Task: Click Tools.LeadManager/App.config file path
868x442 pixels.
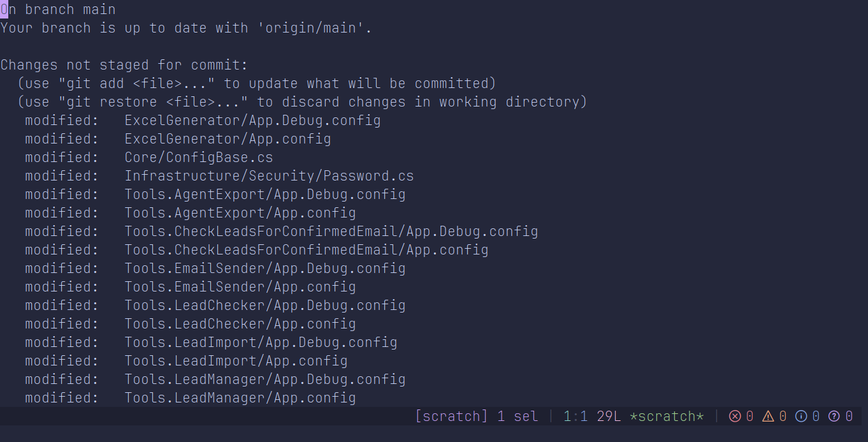Action: 240,398
